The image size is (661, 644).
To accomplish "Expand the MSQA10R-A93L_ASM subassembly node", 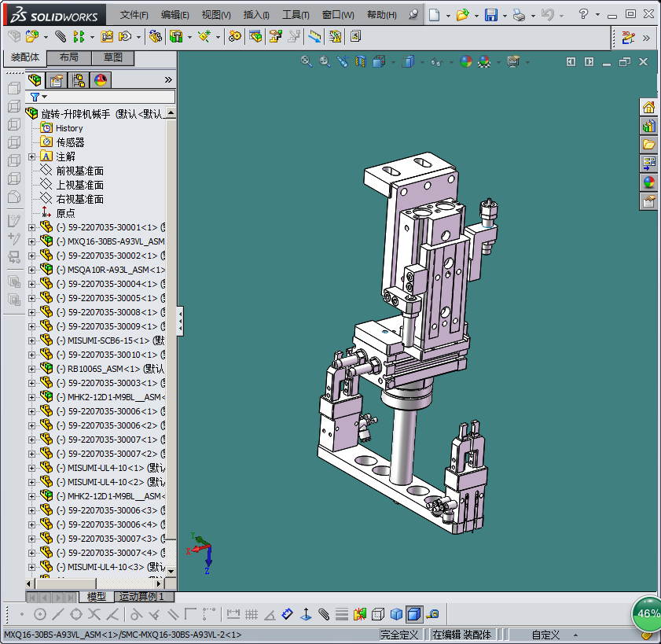I will (x=32, y=270).
